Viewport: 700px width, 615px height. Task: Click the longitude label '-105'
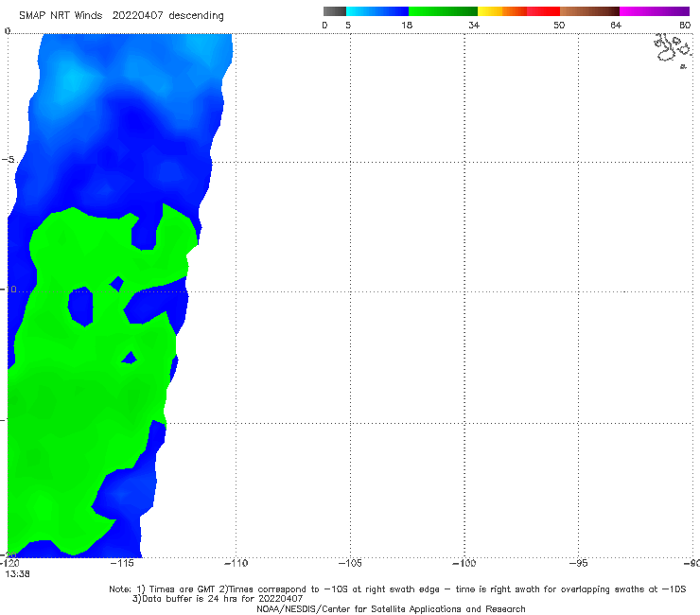click(x=350, y=563)
